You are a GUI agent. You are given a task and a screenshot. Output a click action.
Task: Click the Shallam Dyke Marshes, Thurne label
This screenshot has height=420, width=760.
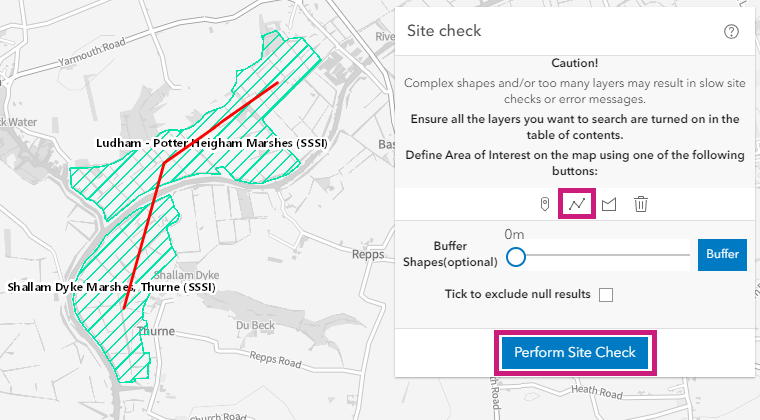(x=111, y=287)
